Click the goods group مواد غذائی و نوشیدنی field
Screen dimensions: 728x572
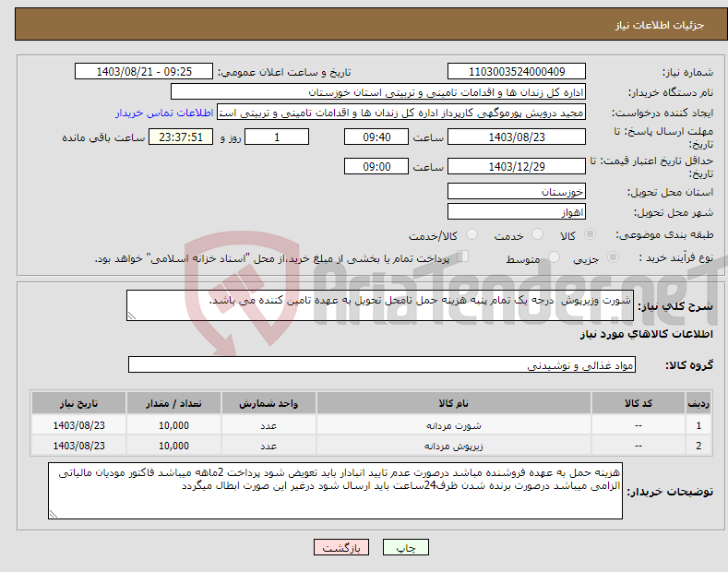tap(382, 365)
